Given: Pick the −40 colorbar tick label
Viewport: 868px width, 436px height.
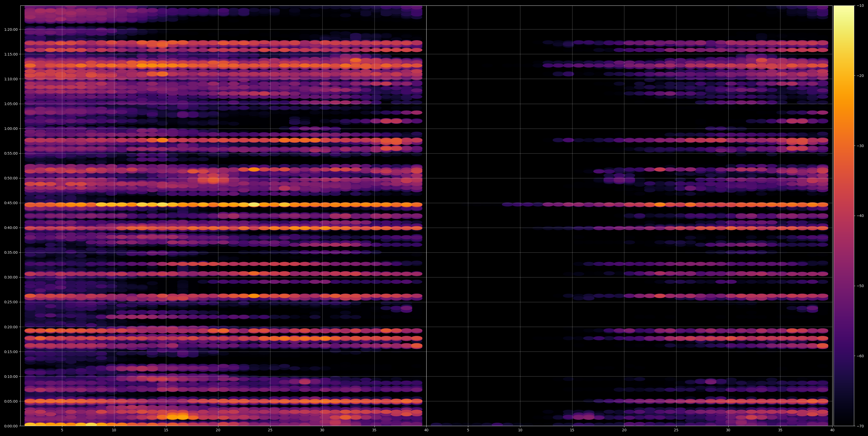Looking at the screenshot, I should coord(860,216).
